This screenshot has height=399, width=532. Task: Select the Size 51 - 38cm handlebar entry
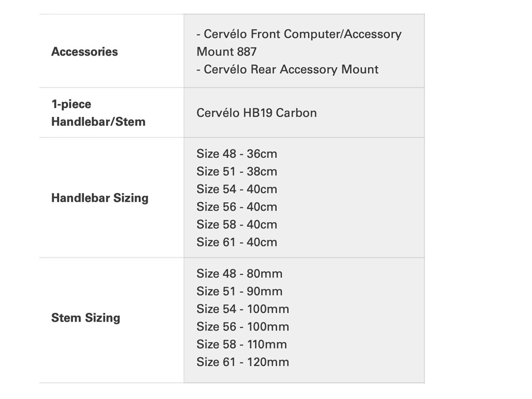click(x=237, y=171)
